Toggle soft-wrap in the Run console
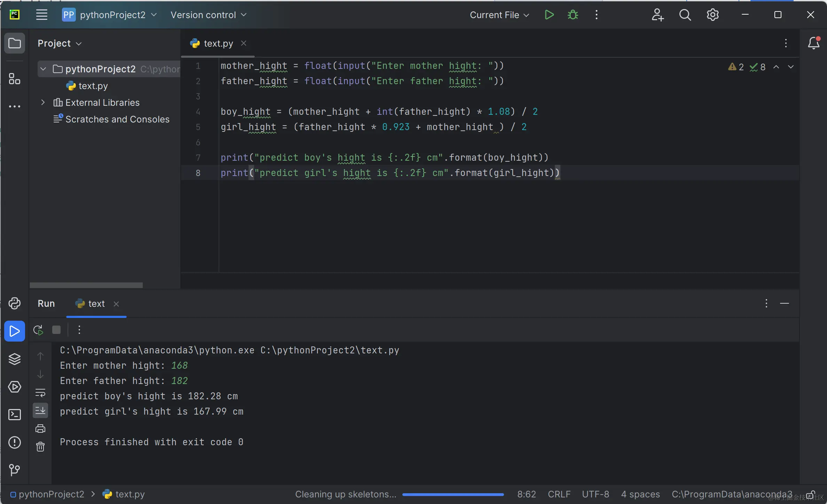This screenshot has height=504, width=827. point(40,393)
